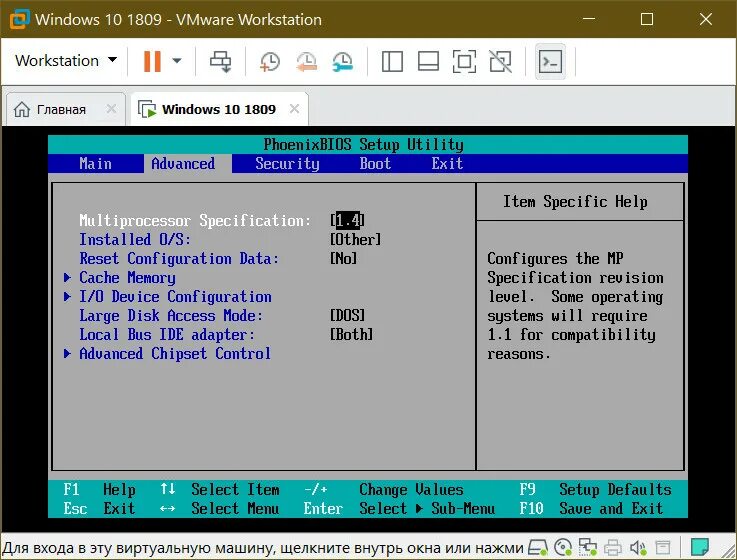The height and width of the screenshot is (560, 737).
Task: Open the Boot BIOS menu
Action: coord(375,164)
